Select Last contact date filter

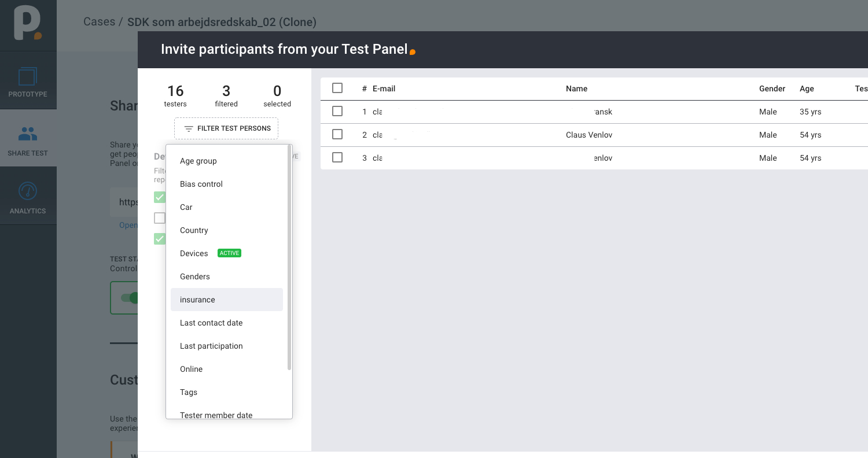[227, 323]
